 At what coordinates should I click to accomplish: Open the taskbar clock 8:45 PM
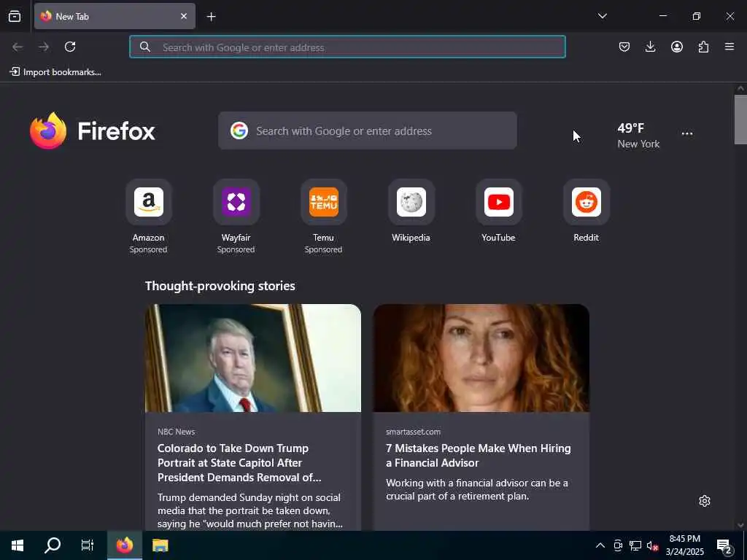tap(684, 545)
